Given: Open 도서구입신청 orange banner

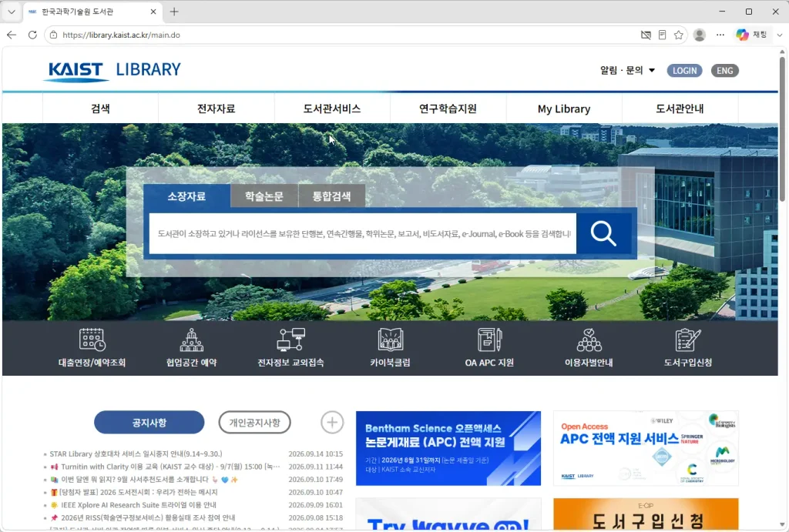Looking at the screenshot, I should pos(646,514).
